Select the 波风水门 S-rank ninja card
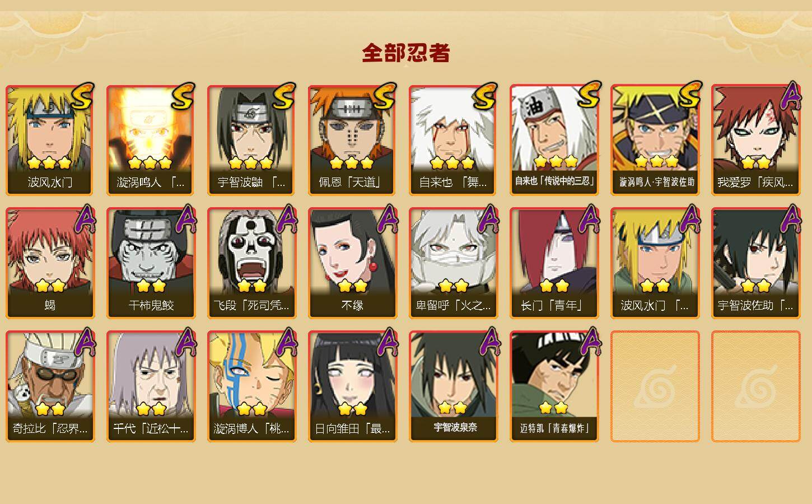The width and height of the screenshot is (812, 504). click(x=50, y=140)
